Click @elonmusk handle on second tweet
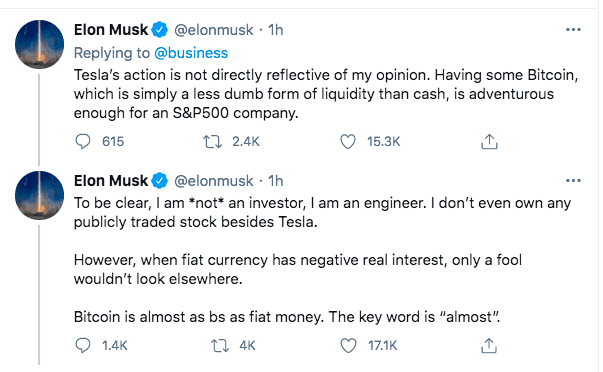Viewport: 603px width, 372px height. [214, 180]
